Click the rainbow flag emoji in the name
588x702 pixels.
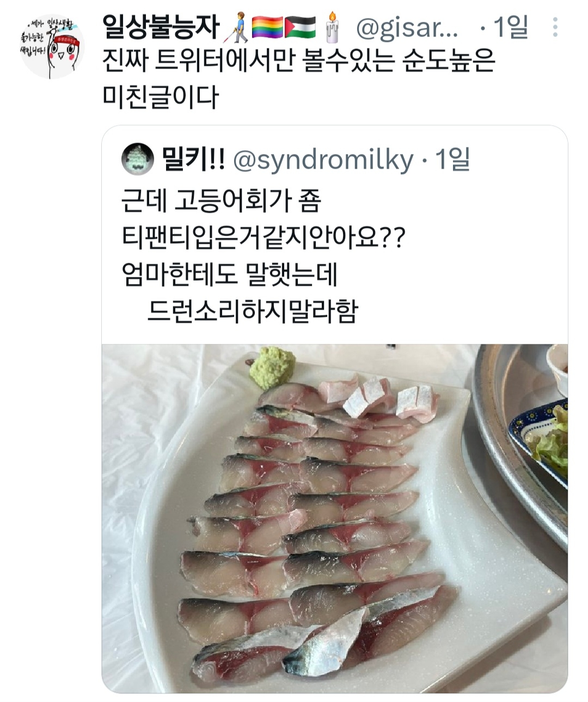pyautogui.click(x=267, y=28)
